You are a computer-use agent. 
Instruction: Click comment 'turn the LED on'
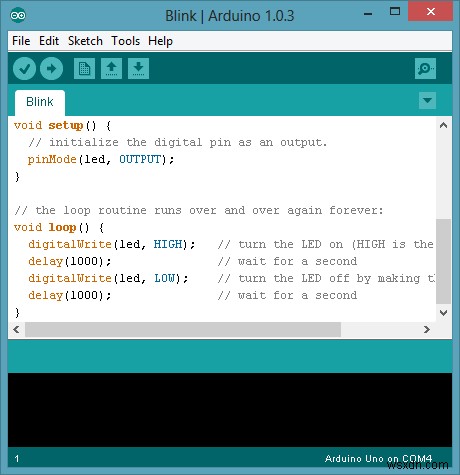tap(290, 244)
